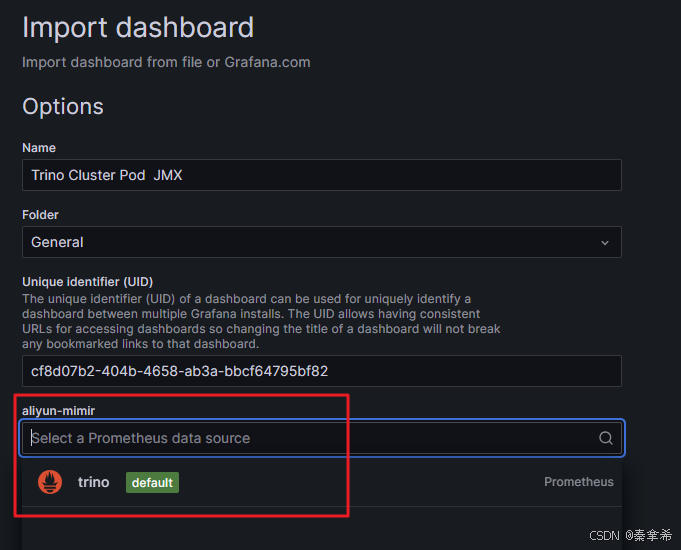Click the UID field with cf8d07b2 value
Viewport: 681px width, 550px height.
[322, 371]
